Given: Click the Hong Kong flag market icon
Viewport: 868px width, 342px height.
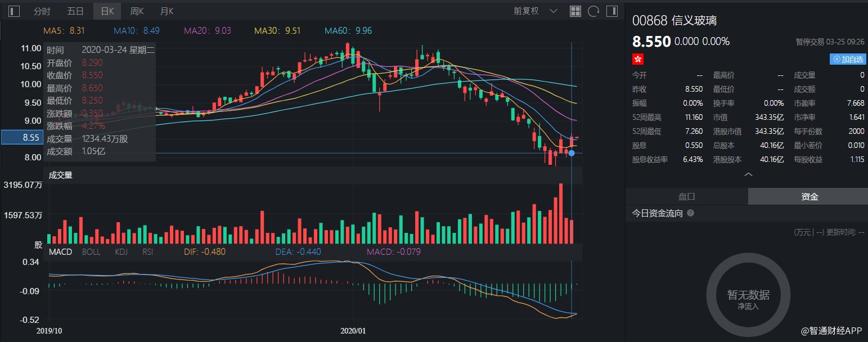Looking at the screenshot, I should [x=638, y=59].
